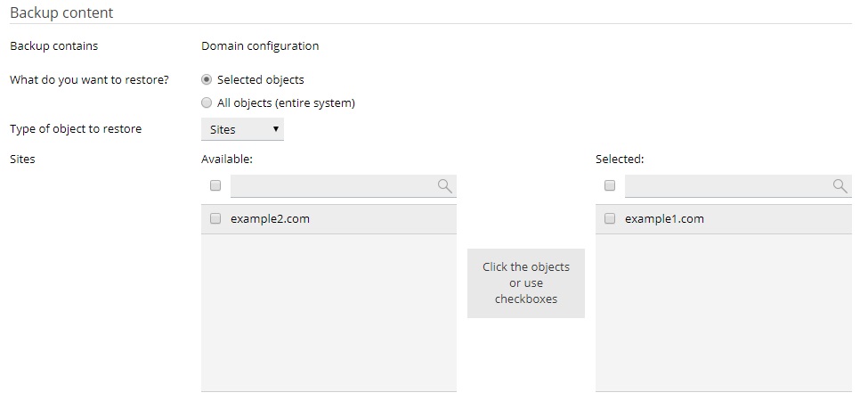Image resolution: width=868 pixels, height=401 pixels.
Task: Check the example1.com checkbox
Action: click(x=609, y=218)
